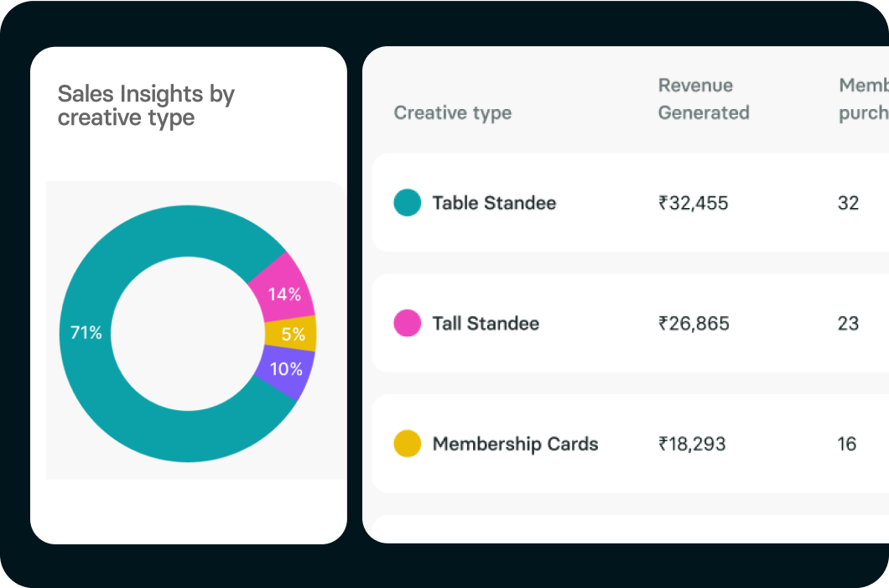
Task: Click the ₹18,293 revenue value
Action: click(x=692, y=444)
